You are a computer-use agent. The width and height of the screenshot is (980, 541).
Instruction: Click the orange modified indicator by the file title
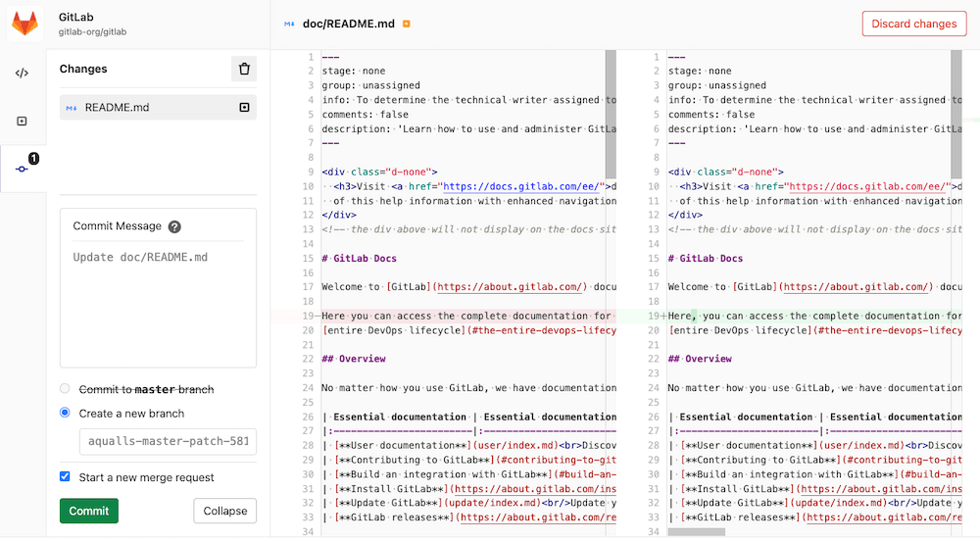pos(407,24)
